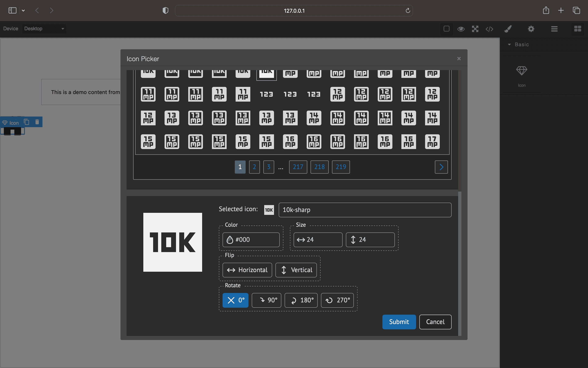Viewport: 588px width, 368px height.
Task: Set rotation to 90°
Action: coord(266,300)
